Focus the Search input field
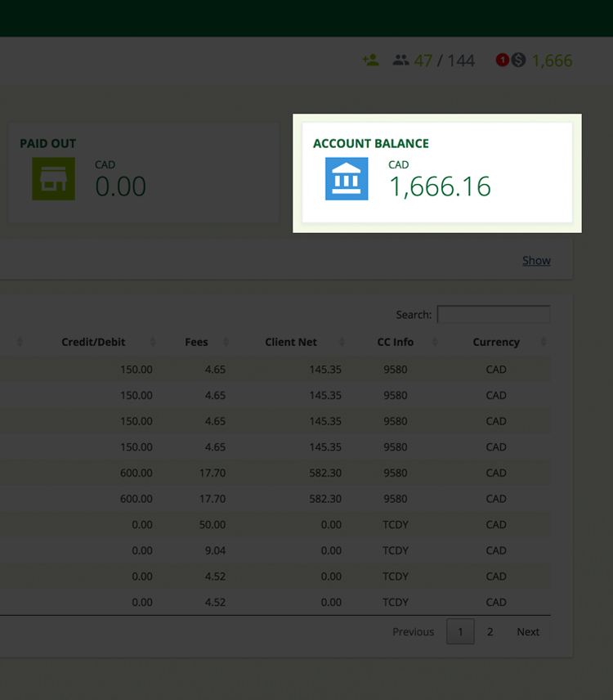Screen dimensions: 613x700 click(x=494, y=314)
